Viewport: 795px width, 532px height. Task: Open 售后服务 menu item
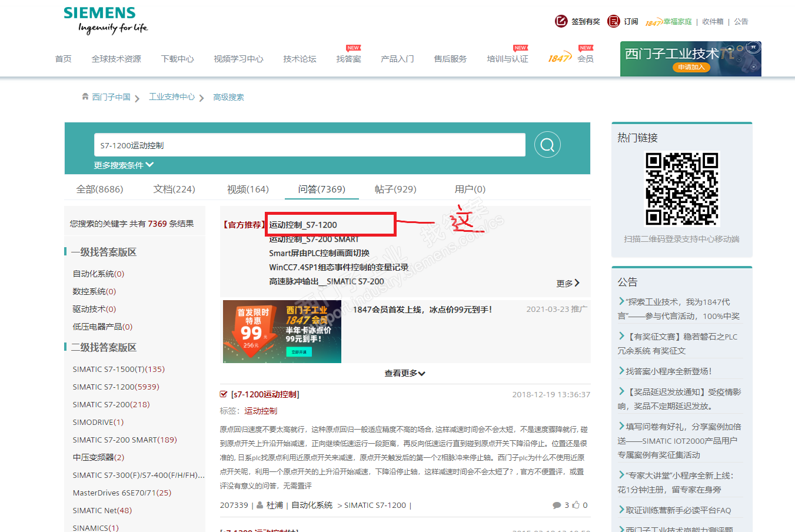click(x=450, y=59)
